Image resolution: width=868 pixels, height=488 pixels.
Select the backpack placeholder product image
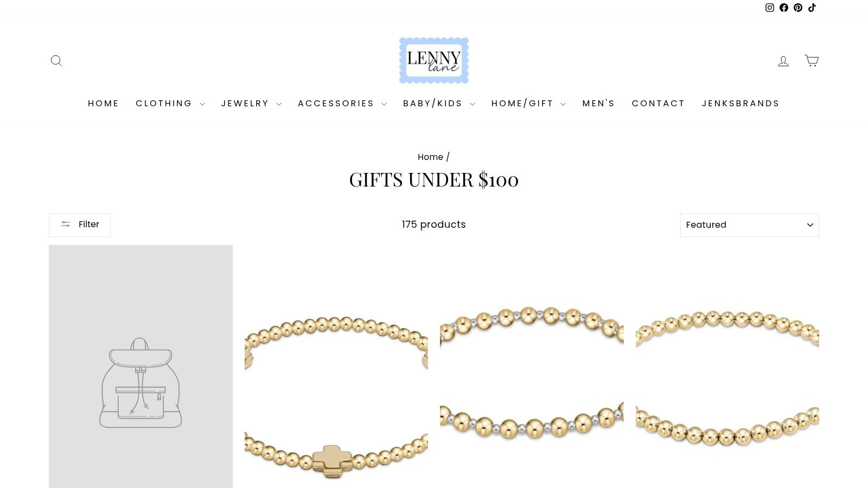(141, 367)
